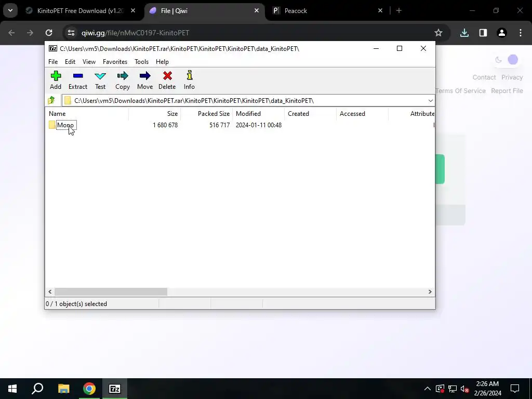
Task: Open 7-Zip File menu
Action: [53, 62]
